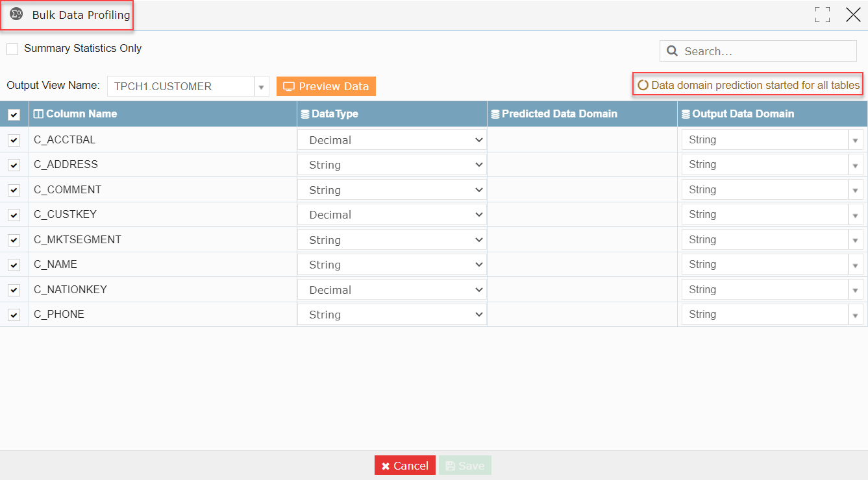The width and height of the screenshot is (868, 480).
Task: Click the Column Name header icon
Action: point(38,114)
